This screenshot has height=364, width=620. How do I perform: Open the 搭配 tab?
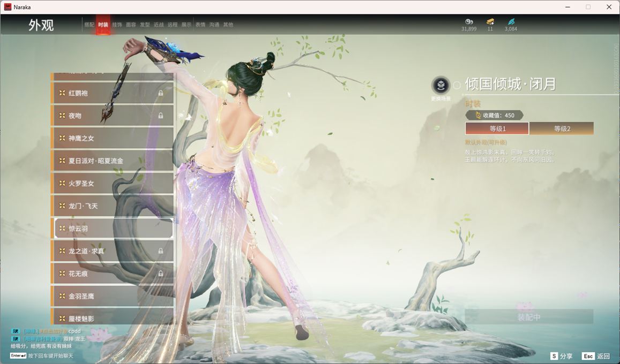89,25
